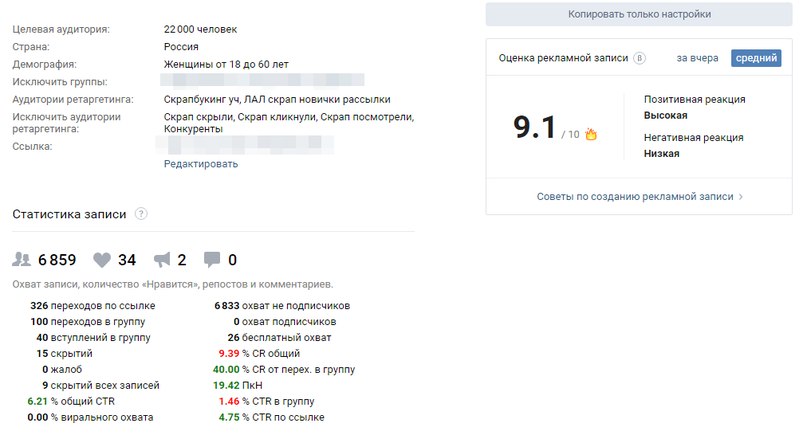This screenshot has width=807, height=435.
Task: Click the 326 переходов по ссылке stat
Action: click(x=93, y=306)
